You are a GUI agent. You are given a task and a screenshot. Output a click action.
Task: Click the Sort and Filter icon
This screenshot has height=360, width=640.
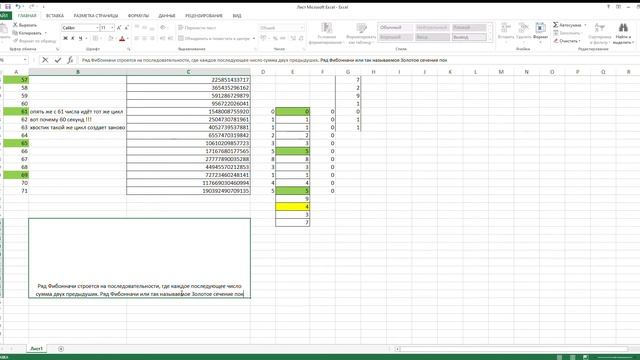[600, 28]
